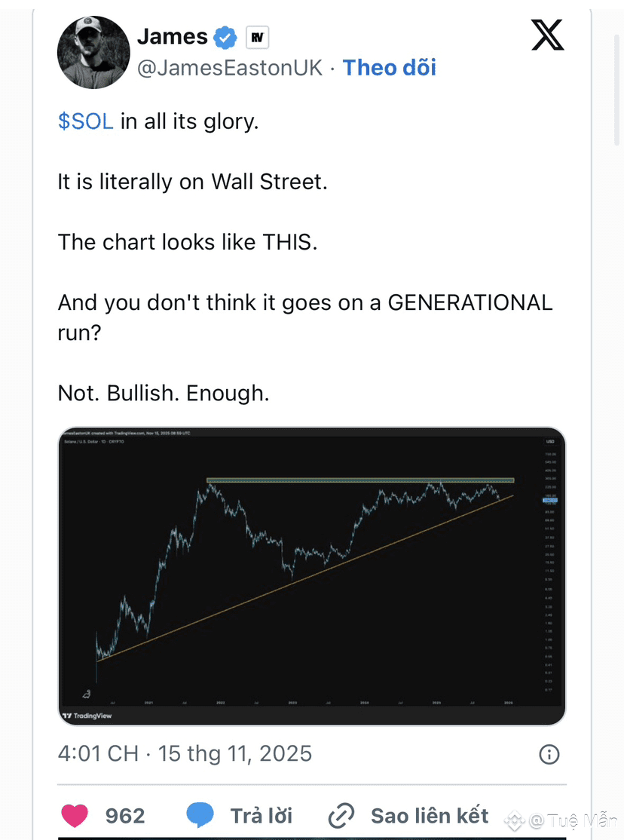Click the TradingView logo in the chart
The image size is (624, 840).
tap(87, 716)
